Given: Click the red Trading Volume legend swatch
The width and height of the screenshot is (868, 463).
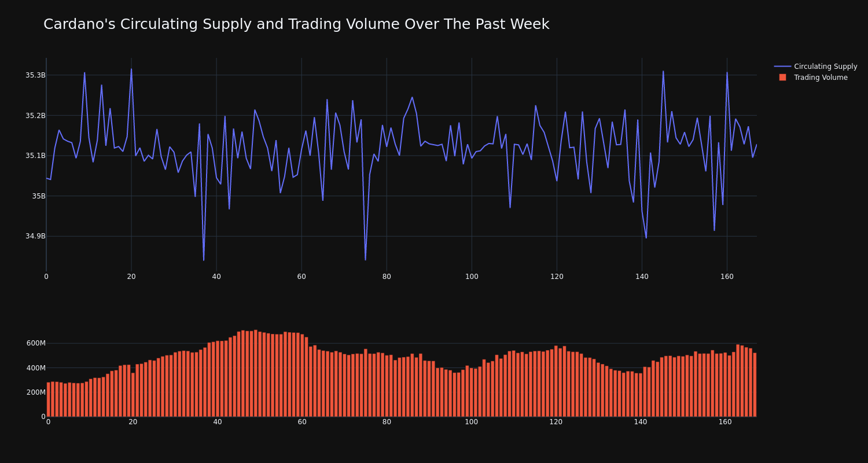Looking at the screenshot, I should tap(782, 78).
